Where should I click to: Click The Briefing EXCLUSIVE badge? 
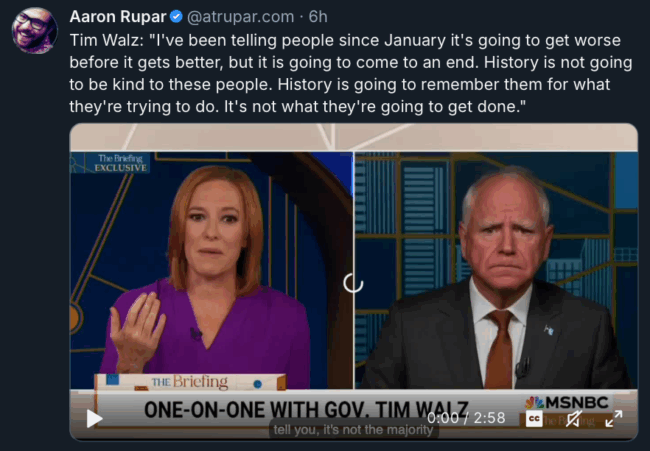pos(117,163)
